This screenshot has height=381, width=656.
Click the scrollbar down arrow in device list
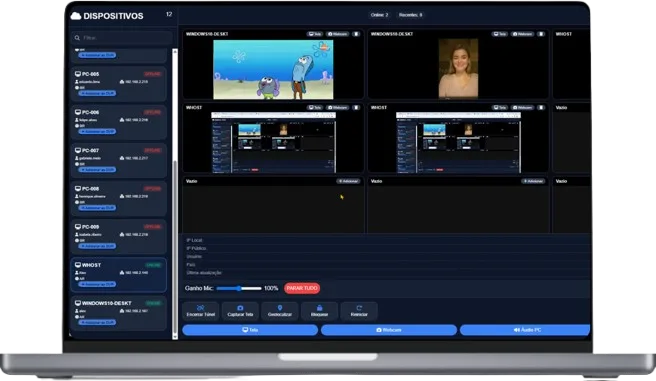pos(175,336)
